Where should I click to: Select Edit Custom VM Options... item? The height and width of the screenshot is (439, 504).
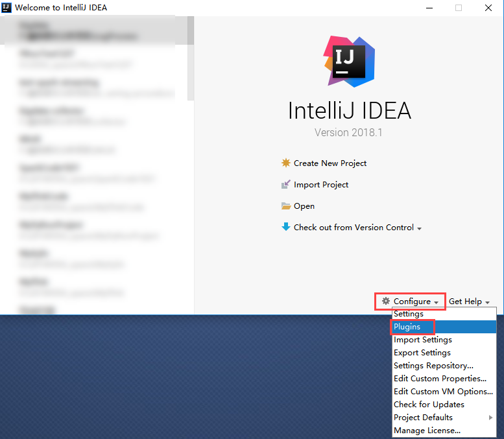point(444,392)
